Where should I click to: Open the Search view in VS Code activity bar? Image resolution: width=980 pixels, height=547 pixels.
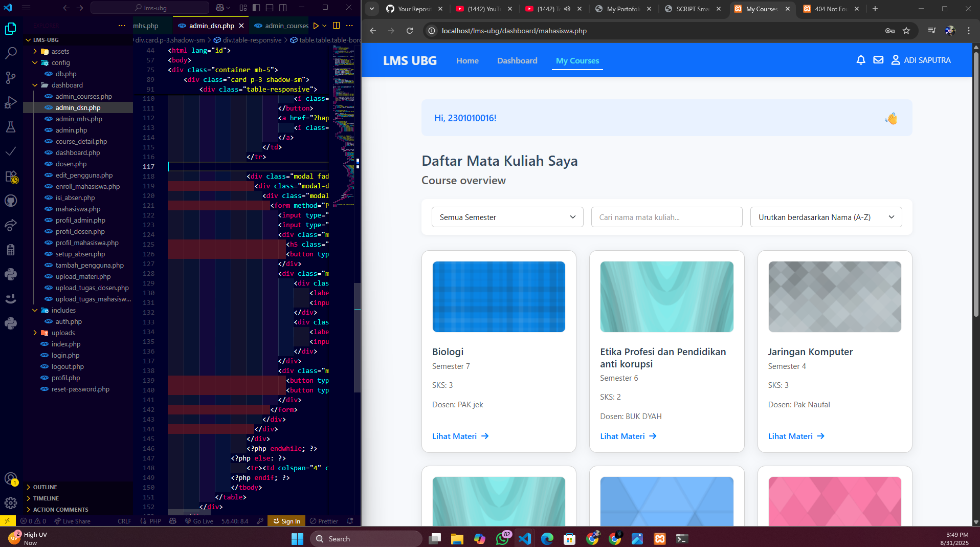[11, 53]
